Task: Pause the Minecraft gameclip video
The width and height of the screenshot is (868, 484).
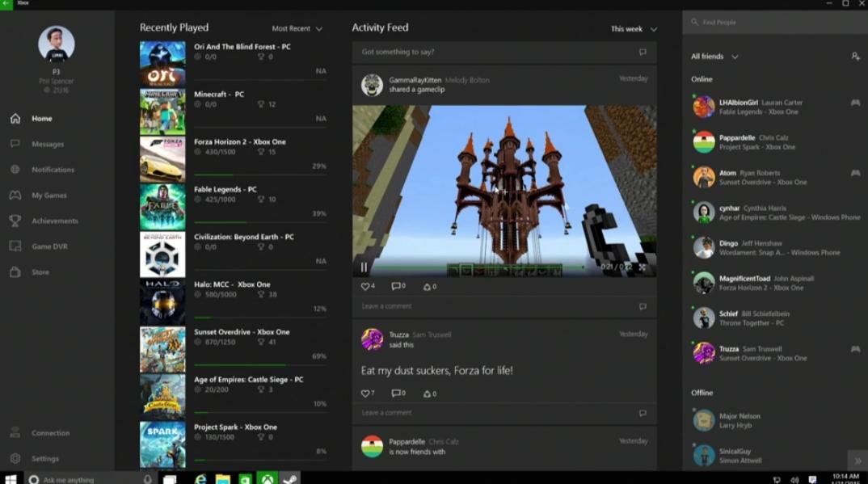Action: coord(364,267)
